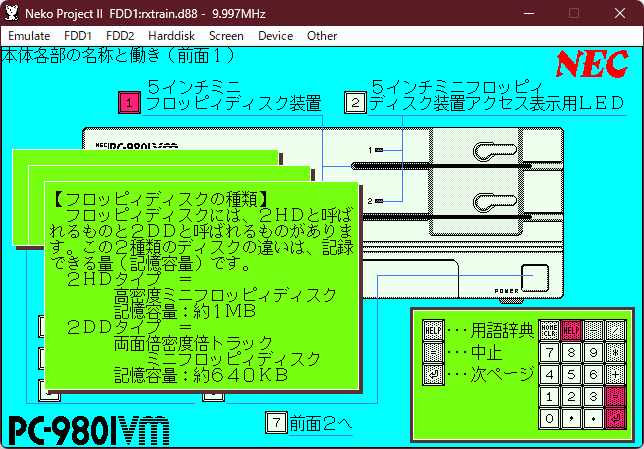644x449 pixels.
Task: Click the HELP key beside 用語辞典
Action: point(433,330)
